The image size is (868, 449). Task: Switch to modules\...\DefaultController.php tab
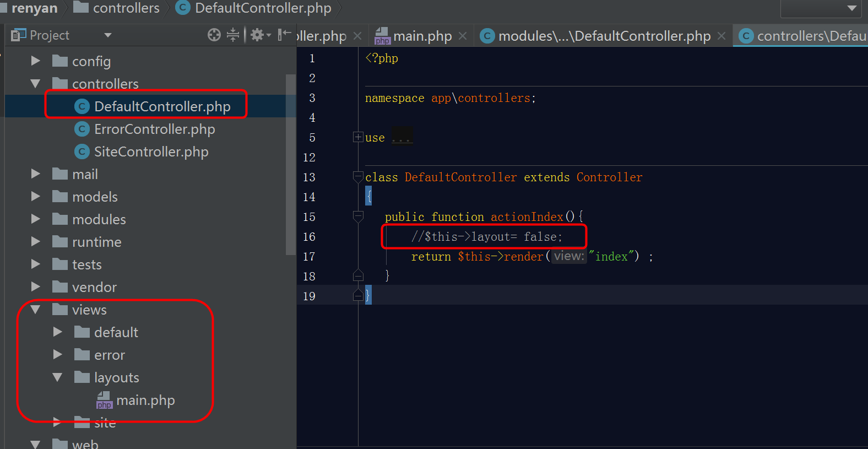604,36
